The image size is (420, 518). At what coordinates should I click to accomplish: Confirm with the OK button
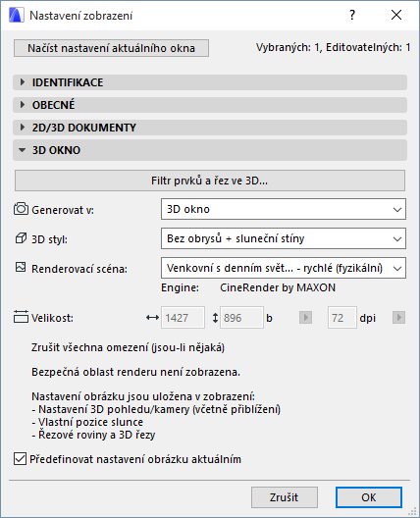369,497
